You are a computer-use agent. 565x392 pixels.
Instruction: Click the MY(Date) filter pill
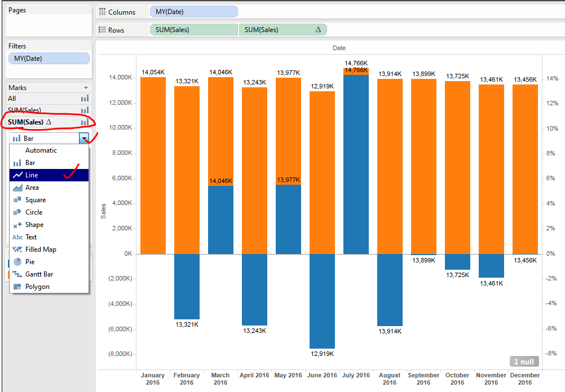click(x=49, y=59)
